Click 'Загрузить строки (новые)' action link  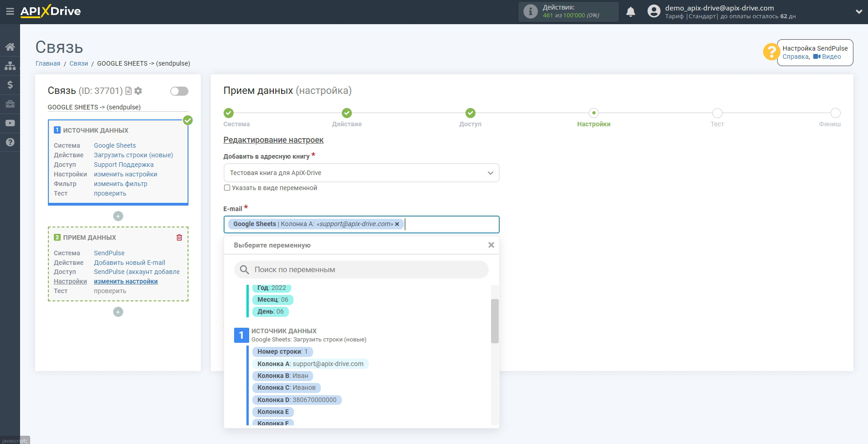(133, 155)
